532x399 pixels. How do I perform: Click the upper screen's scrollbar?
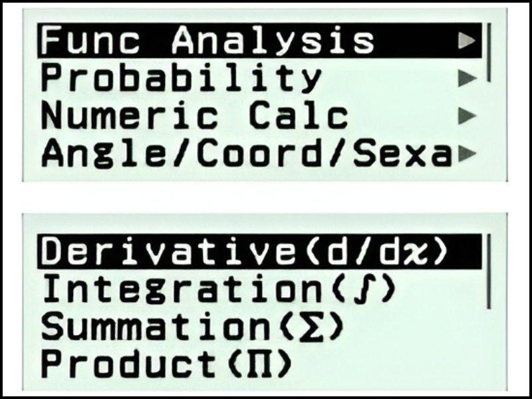click(x=489, y=53)
